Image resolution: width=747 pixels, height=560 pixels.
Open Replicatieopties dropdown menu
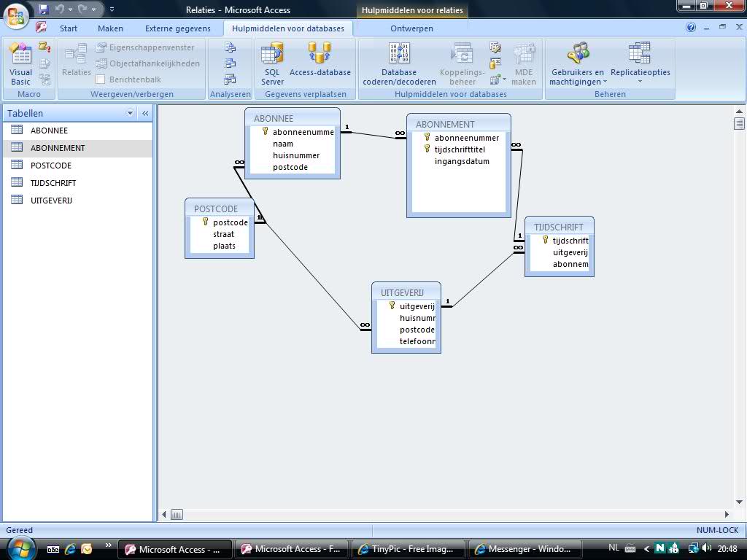[x=640, y=64]
